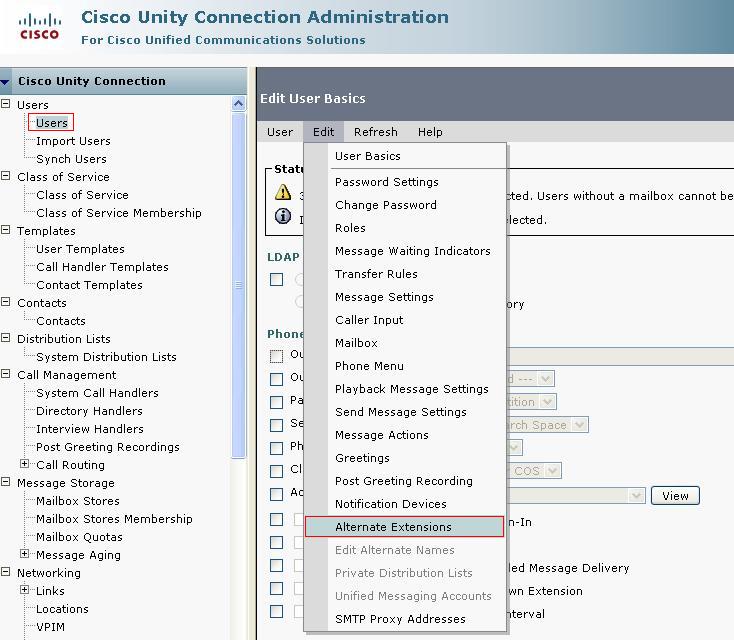Open User Templates link

80,249
